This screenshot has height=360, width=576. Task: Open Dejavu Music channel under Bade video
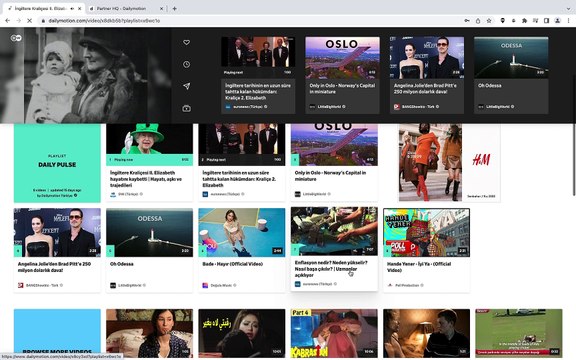221,285
